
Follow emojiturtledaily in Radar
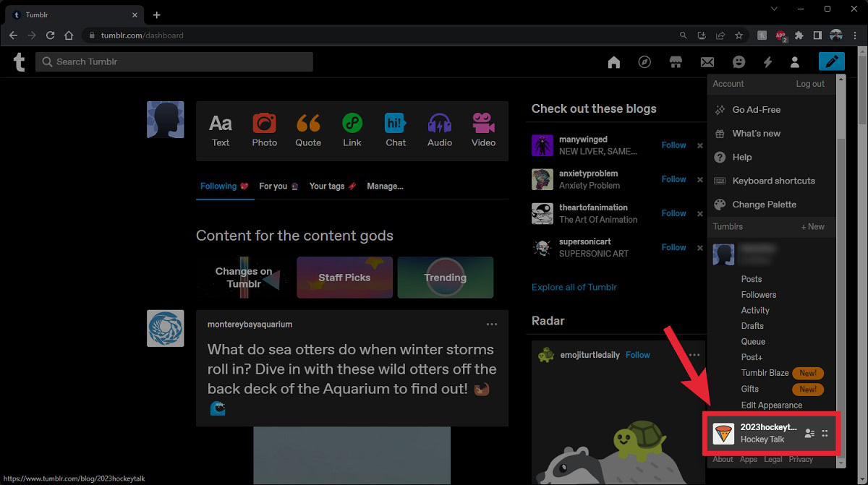[x=638, y=355]
